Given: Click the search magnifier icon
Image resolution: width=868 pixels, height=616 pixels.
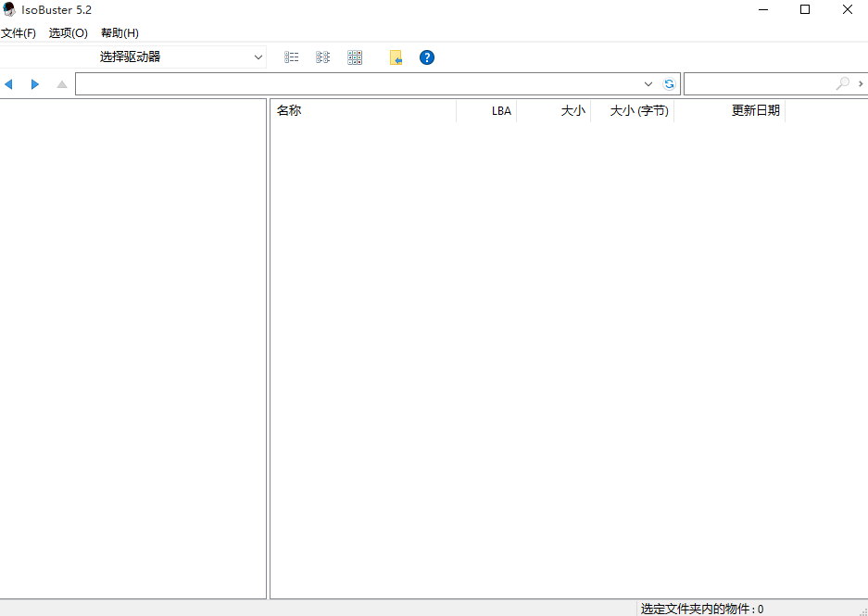Looking at the screenshot, I should click(x=841, y=83).
